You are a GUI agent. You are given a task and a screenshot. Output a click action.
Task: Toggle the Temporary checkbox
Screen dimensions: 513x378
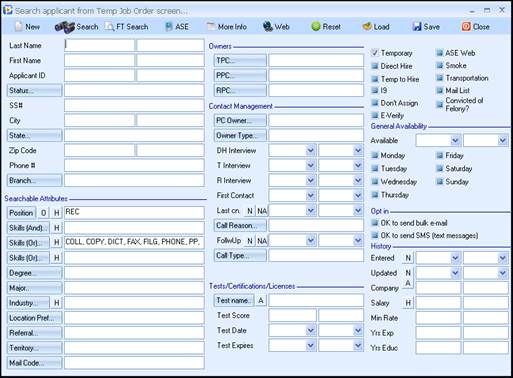tap(375, 53)
